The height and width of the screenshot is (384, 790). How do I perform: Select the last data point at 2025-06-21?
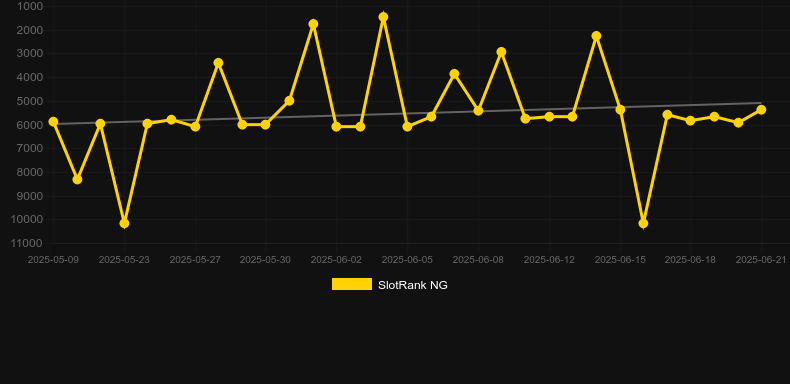[x=761, y=110]
